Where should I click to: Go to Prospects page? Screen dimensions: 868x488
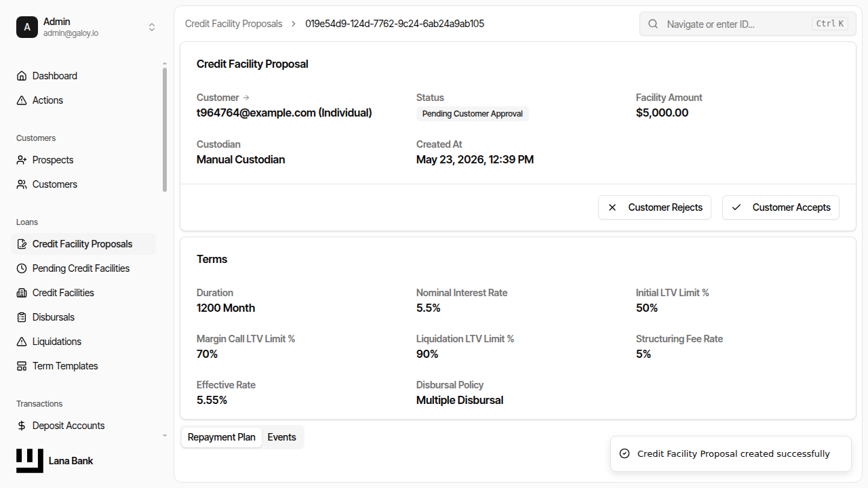(x=83, y=160)
